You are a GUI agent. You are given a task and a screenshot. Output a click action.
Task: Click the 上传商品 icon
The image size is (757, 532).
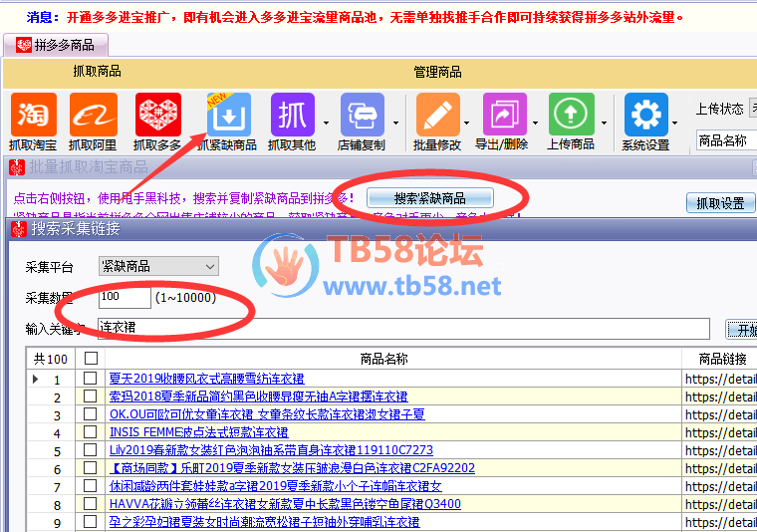pyautogui.click(x=571, y=115)
